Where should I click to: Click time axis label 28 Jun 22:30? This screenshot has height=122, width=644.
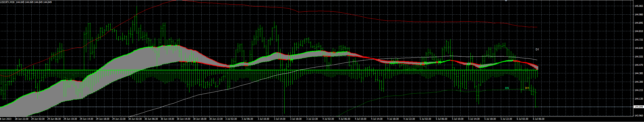point(22,119)
